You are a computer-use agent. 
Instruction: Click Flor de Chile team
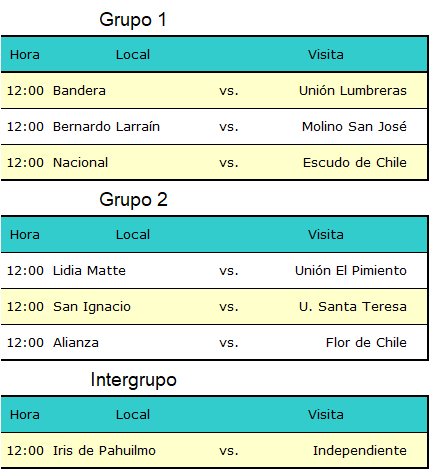click(x=366, y=343)
